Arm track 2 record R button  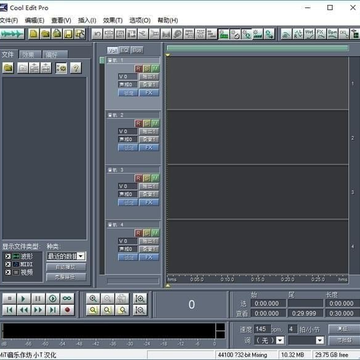click(139, 123)
